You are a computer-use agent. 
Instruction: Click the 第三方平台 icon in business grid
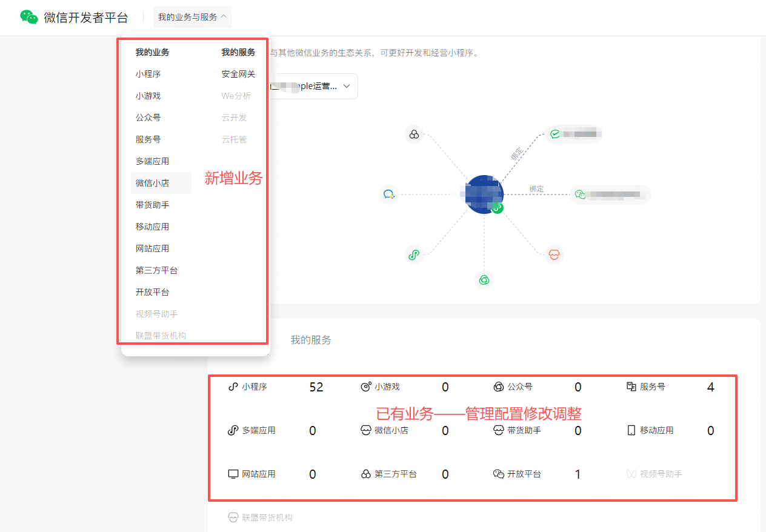click(365, 474)
